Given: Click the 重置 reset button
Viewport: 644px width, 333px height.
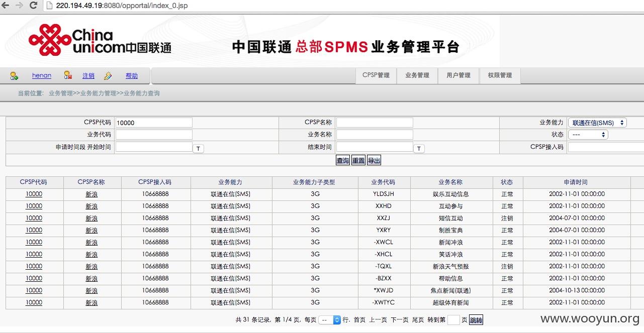Looking at the screenshot, I should pos(358,160).
